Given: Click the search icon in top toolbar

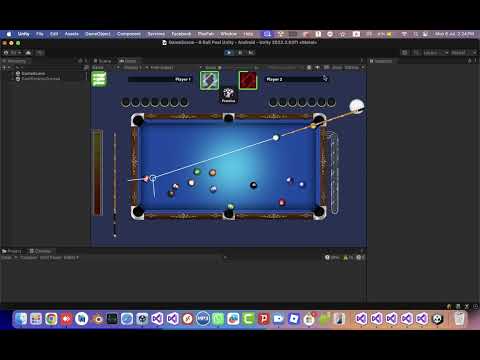Looking at the screenshot, I should click(x=416, y=53).
